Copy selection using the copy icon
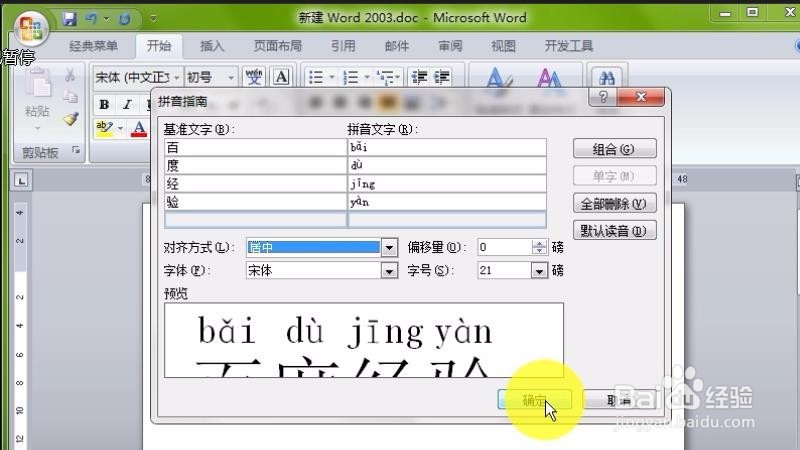Image resolution: width=800 pixels, height=450 pixels. [70, 96]
